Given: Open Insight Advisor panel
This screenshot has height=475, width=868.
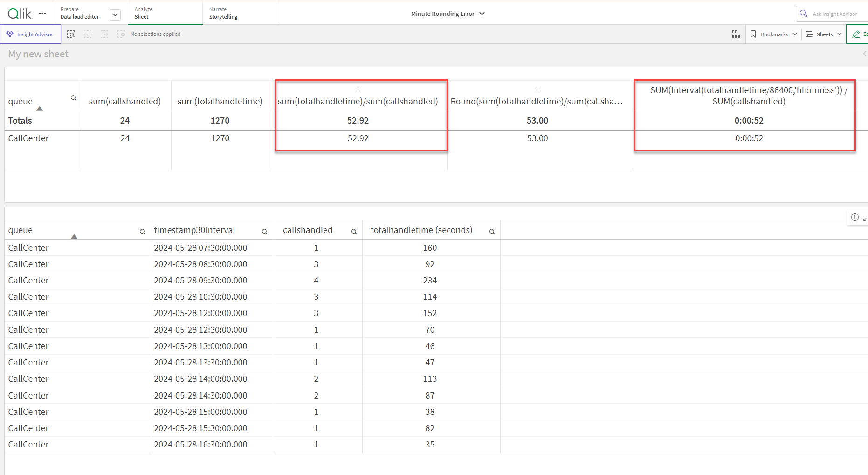Looking at the screenshot, I should pyautogui.click(x=30, y=34).
